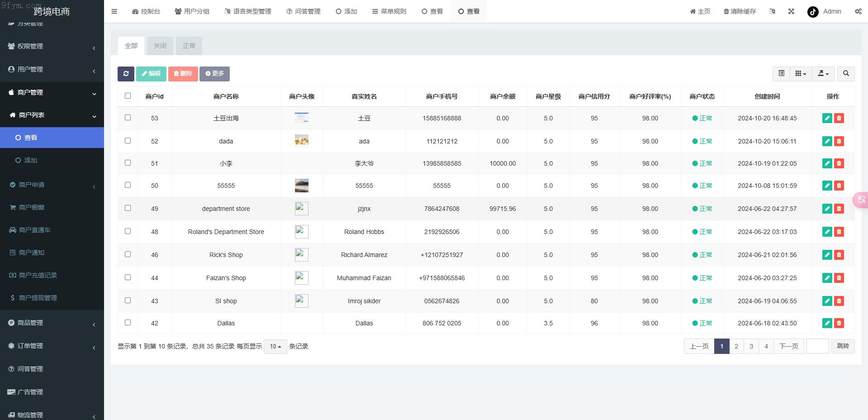Click the 清除缓存 link in header
This screenshot has height=420, width=868.
740,11
